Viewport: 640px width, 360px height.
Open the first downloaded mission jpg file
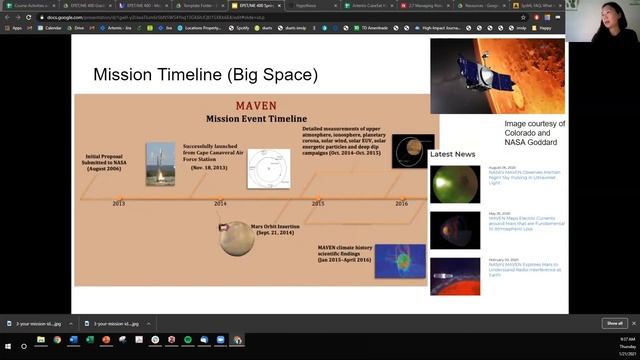tap(34, 324)
